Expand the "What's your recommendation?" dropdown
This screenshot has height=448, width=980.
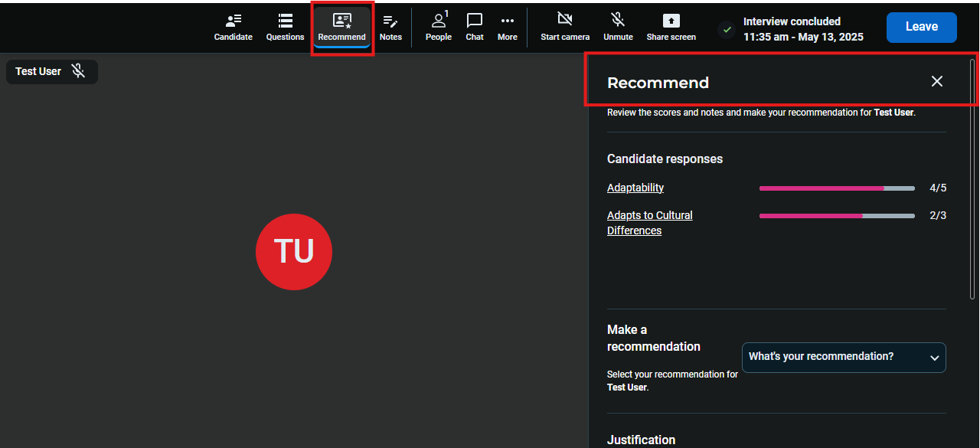[835, 357]
